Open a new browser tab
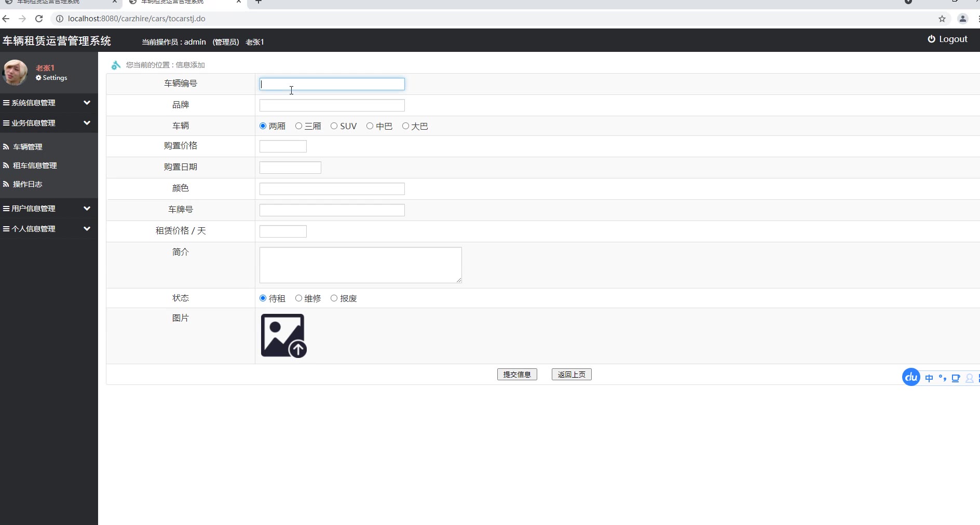 tap(258, 2)
